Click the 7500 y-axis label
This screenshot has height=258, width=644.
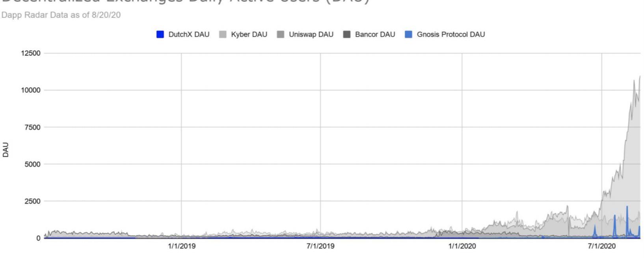(32, 127)
